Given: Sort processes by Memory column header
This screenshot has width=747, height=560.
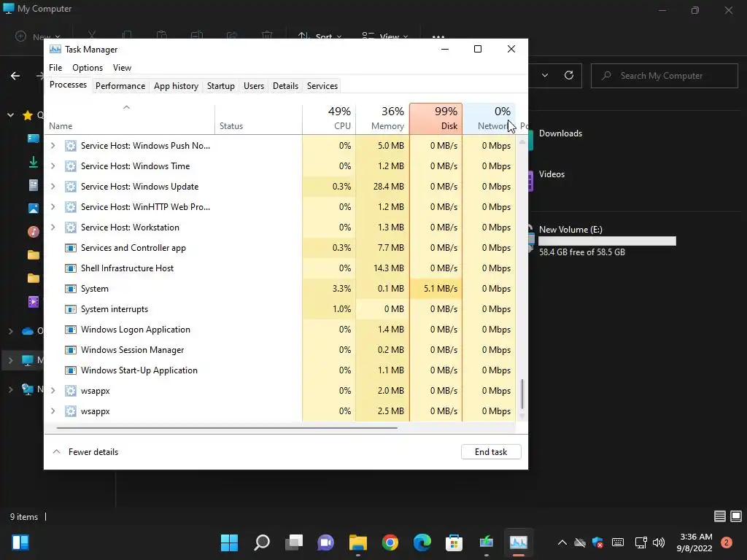Looking at the screenshot, I should click(x=382, y=119).
